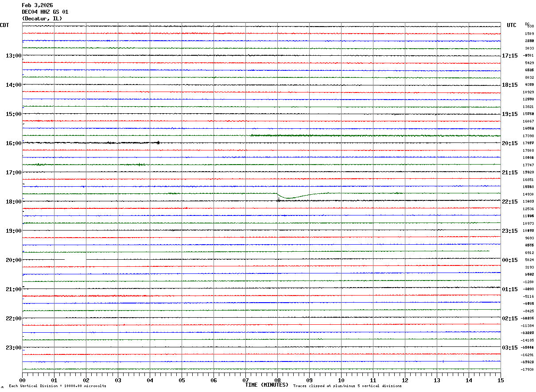Image resolution: width=536 pixels, height=392 pixels.
Task: Click the DC offset value 10929
Action: pos(528,92)
